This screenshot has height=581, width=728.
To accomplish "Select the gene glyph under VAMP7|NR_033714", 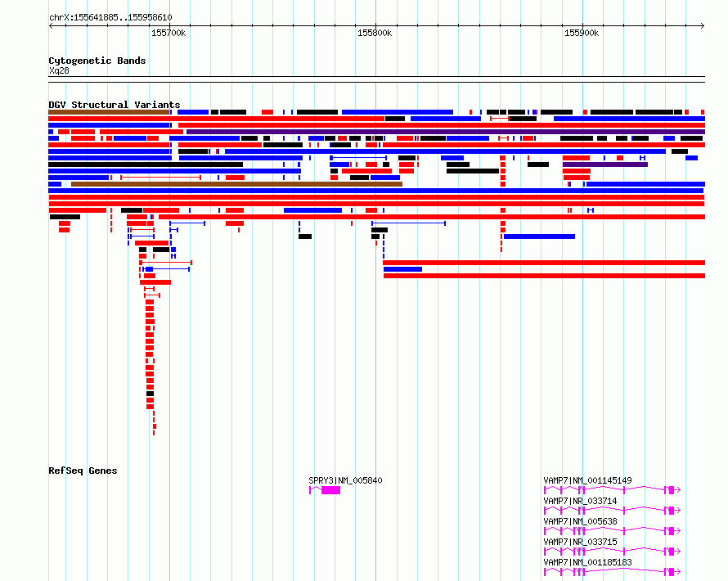I will point(612,511).
